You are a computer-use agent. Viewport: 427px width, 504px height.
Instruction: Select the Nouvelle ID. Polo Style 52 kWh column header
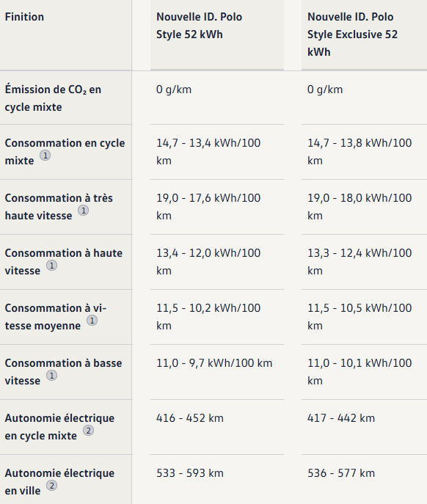coord(199,26)
